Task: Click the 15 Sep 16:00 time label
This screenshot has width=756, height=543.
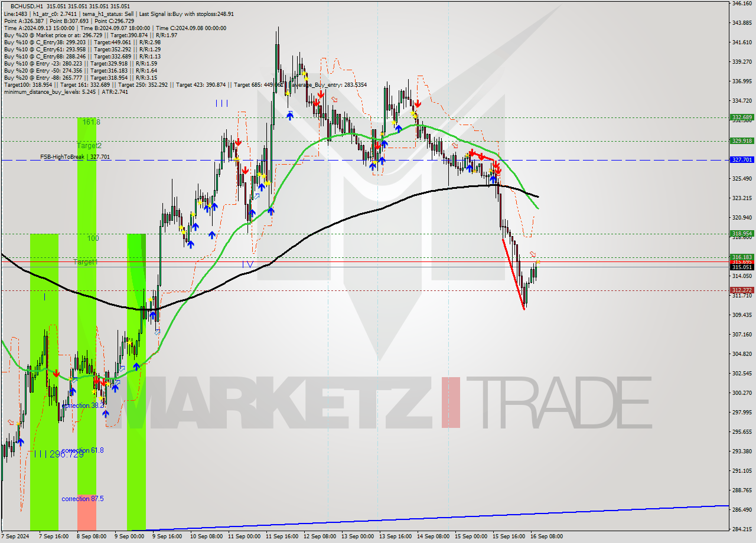Action: [509, 537]
